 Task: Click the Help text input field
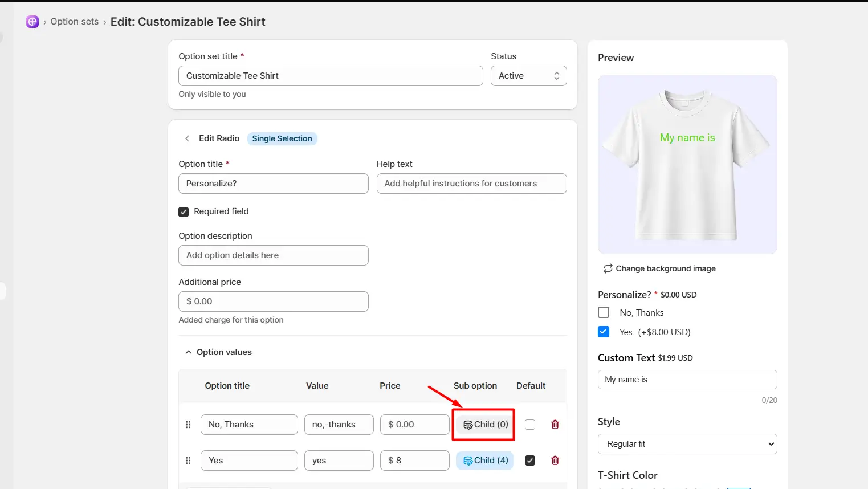pyautogui.click(x=472, y=184)
